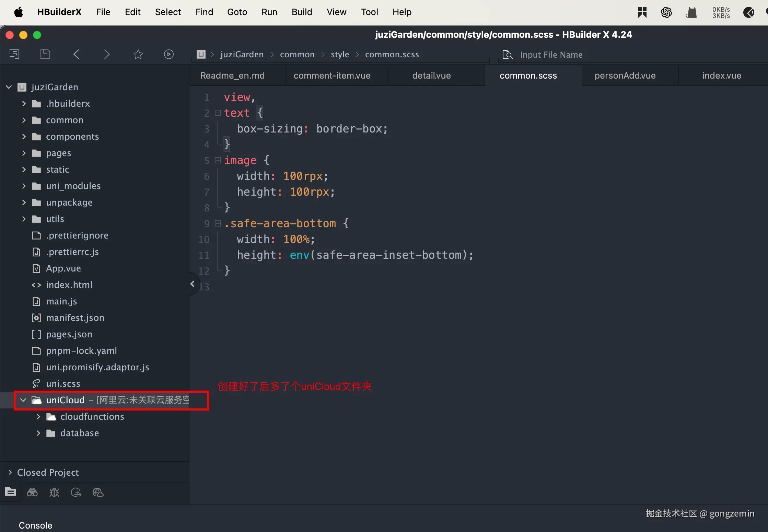768x532 pixels.
Task: Click the run play circle icon
Action: (168, 54)
